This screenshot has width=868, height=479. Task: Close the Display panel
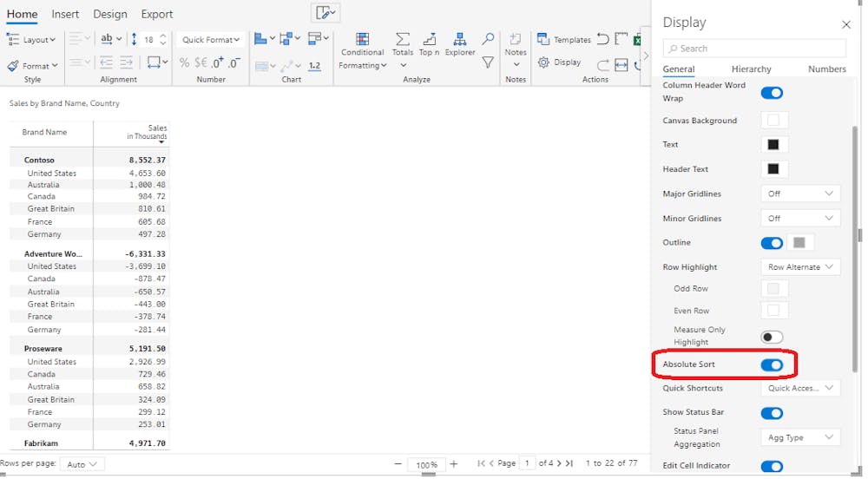pyautogui.click(x=845, y=24)
